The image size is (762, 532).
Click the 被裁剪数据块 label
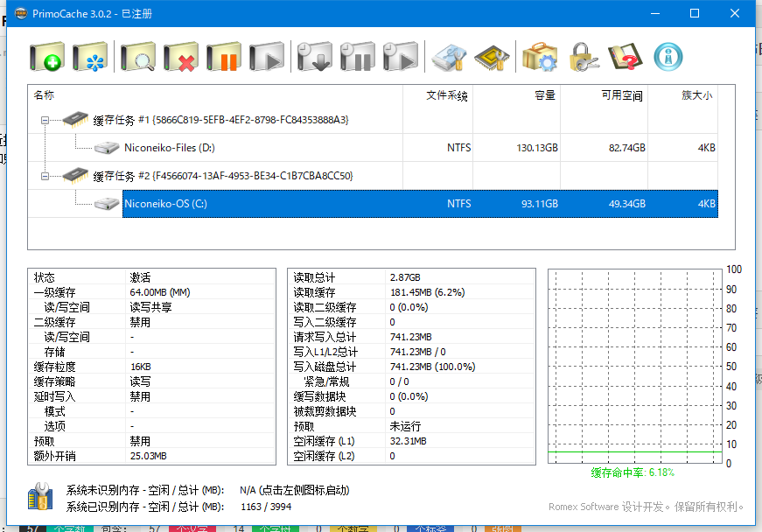(325, 411)
